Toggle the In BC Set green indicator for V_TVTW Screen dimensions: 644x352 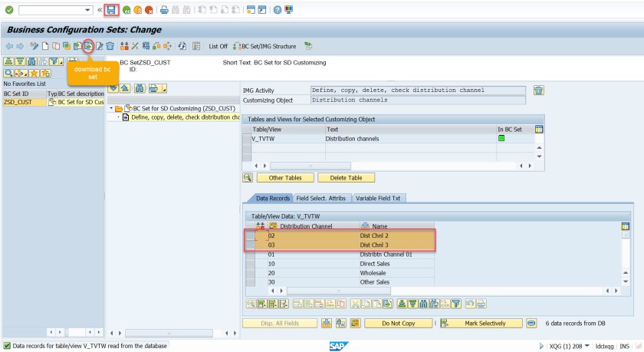[x=501, y=139]
